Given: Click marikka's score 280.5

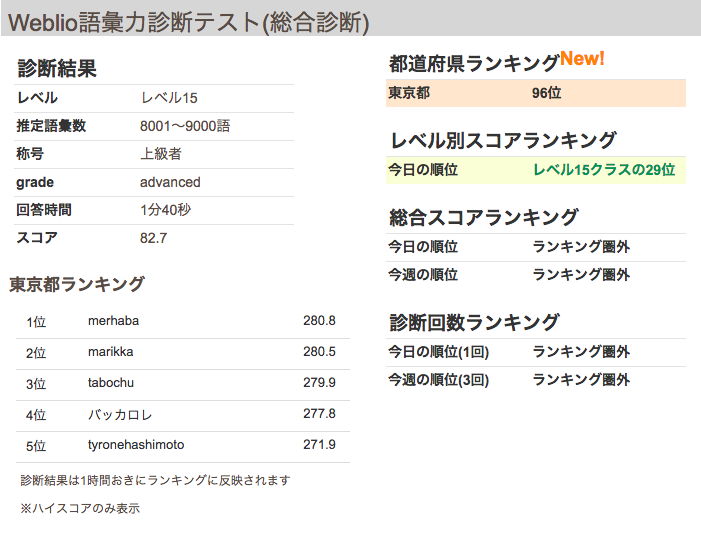Looking at the screenshot, I should [319, 351].
